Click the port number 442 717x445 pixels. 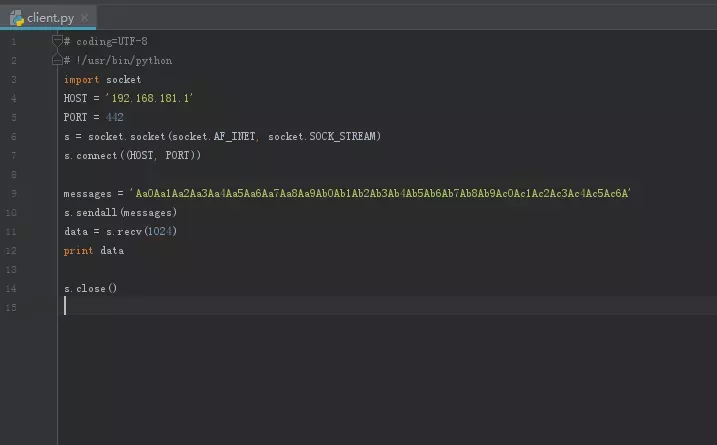[114, 117]
